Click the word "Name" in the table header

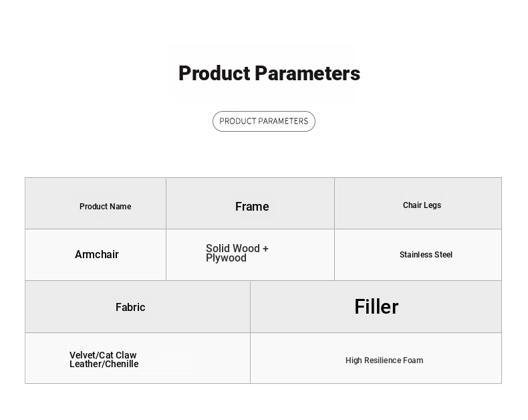click(120, 207)
